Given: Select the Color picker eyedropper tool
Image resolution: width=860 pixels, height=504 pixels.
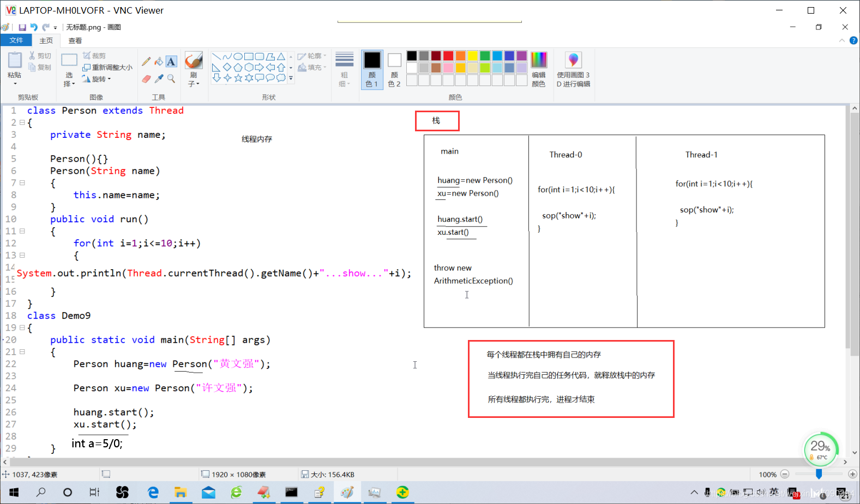Looking at the screenshot, I should pyautogui.click(x=159, y=78).
